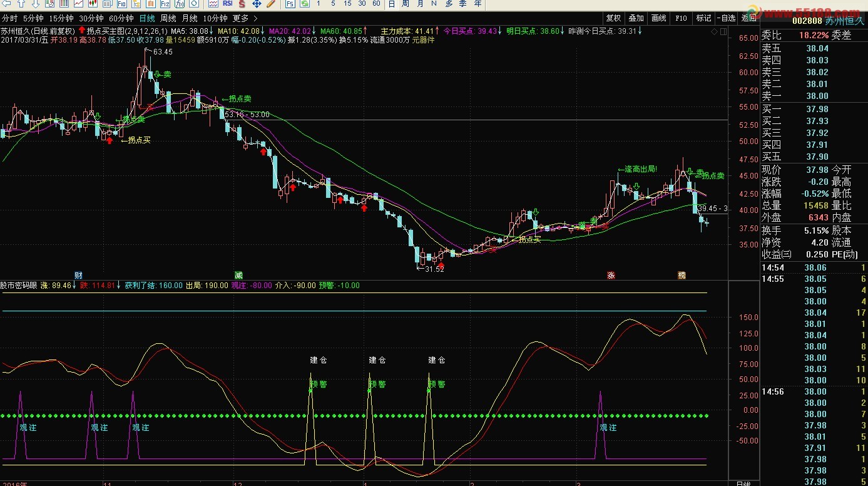Click the 14:54 38.06 tick row

coord(813,267)
